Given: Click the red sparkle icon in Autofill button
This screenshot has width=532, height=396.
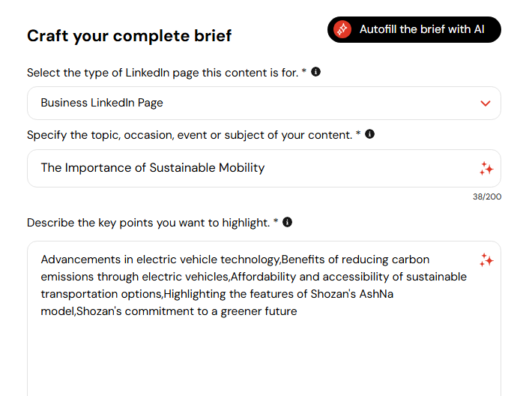Looking at the screenshot, I should [342, 29].
